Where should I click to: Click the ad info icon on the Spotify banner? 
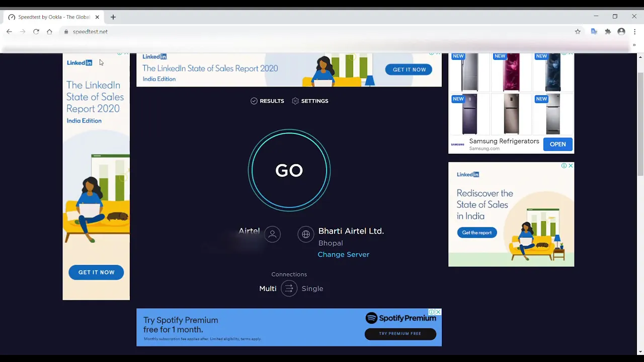431,312
